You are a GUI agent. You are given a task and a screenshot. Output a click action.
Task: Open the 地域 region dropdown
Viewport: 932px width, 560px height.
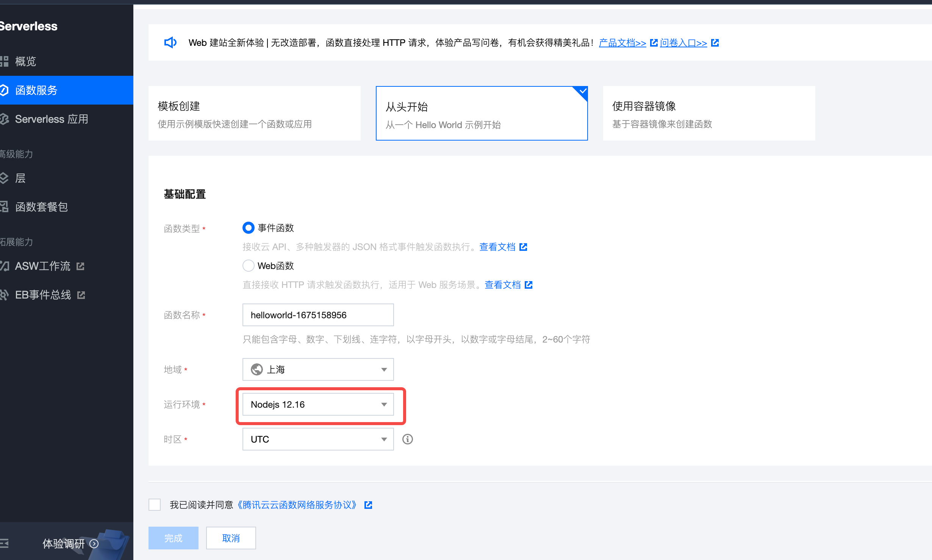pos(318,369)
